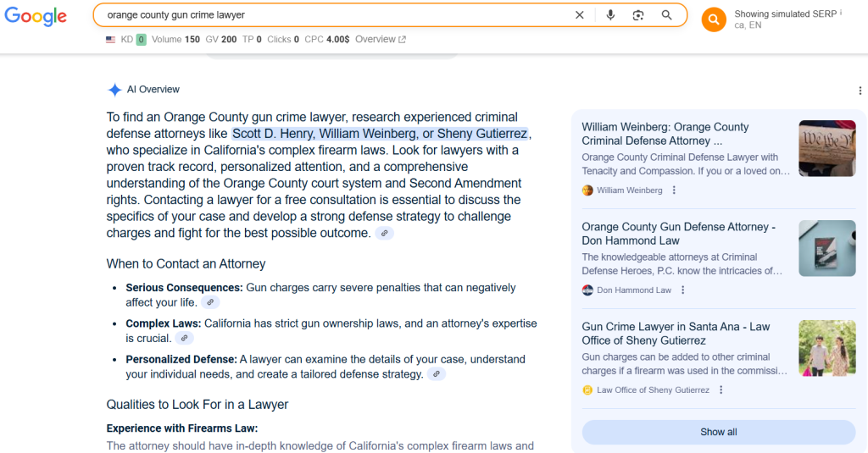Open three-dot menu next to Sheny Gutierrez

[x=721, y=390]
